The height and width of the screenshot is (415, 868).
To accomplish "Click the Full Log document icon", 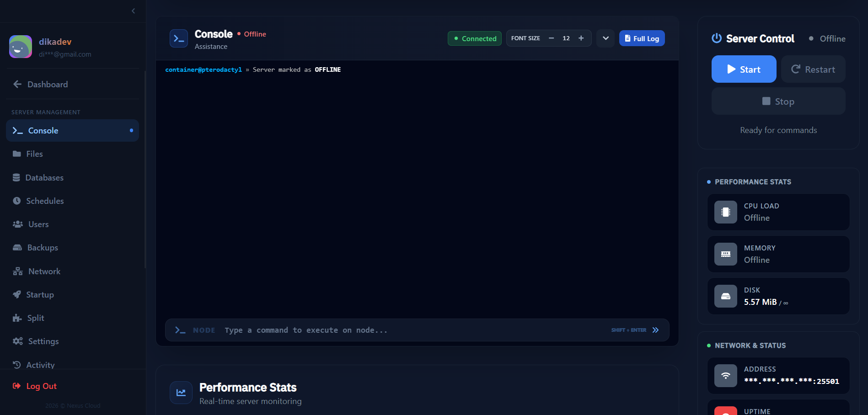I will click(x=627, y=38).
